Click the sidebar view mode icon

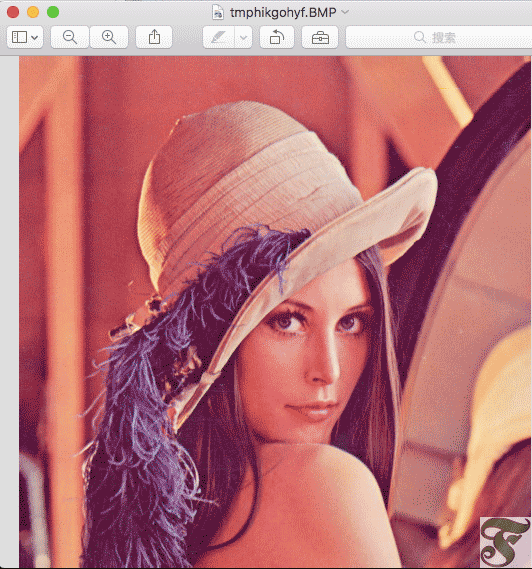(20, 37)
